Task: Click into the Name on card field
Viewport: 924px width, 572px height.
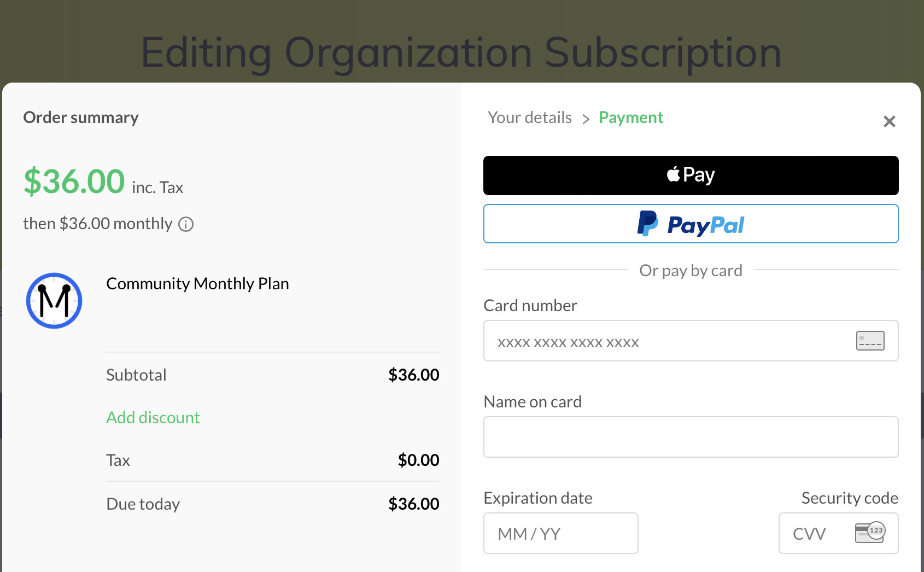Action: (691, 437)
